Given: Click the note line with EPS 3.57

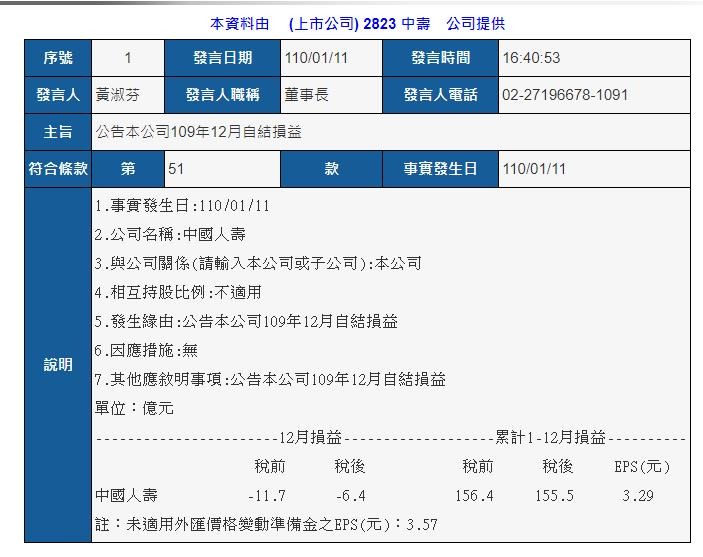Looking at the screenshot, I should pyautogui.click(x=266, y=524).
